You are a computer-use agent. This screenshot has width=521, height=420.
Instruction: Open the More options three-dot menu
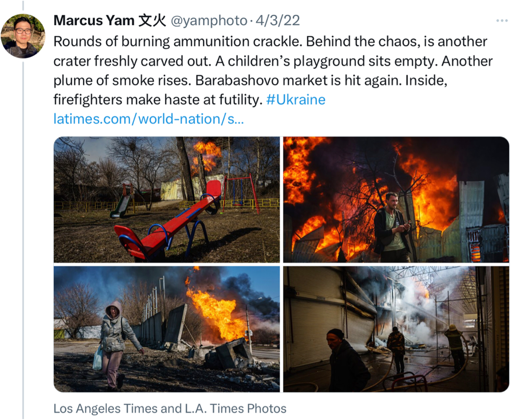[x=502, y=21]
